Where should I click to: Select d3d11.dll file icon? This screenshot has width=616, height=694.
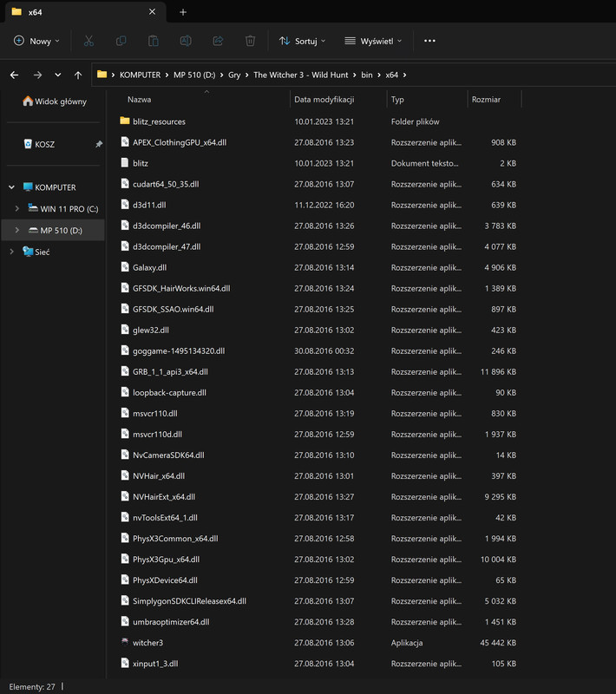(125, 204)
